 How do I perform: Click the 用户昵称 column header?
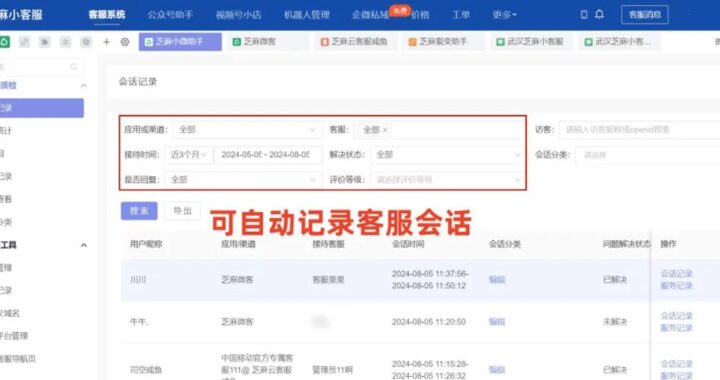click(146, 244)
